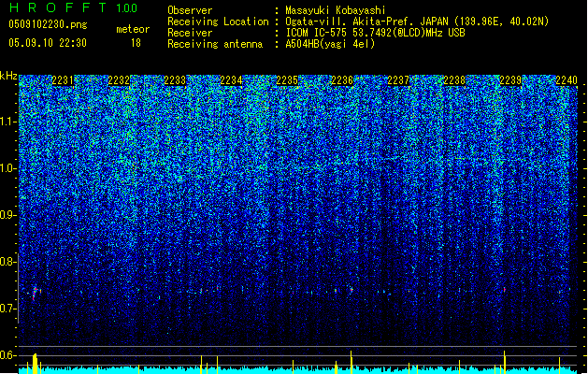Click the 0.9 kHz axis label

point(7,215)
